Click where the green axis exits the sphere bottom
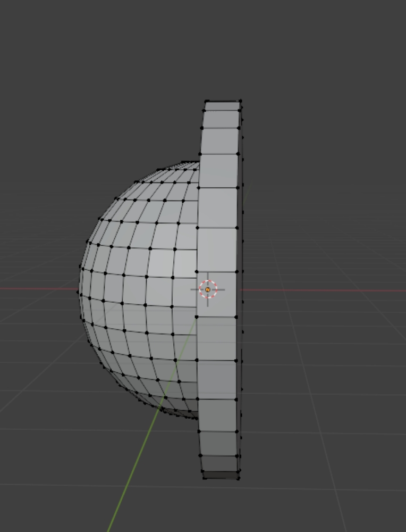This screenshot has width=406, height=532. click(x=160, y=408)
